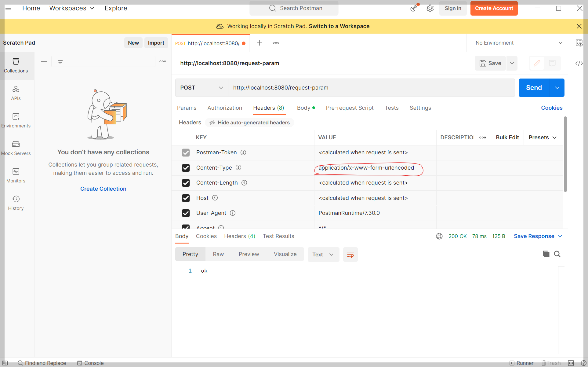Click the Create Account button
The height and width of the screenshot is (367, 588).
[x=494, y=8]
